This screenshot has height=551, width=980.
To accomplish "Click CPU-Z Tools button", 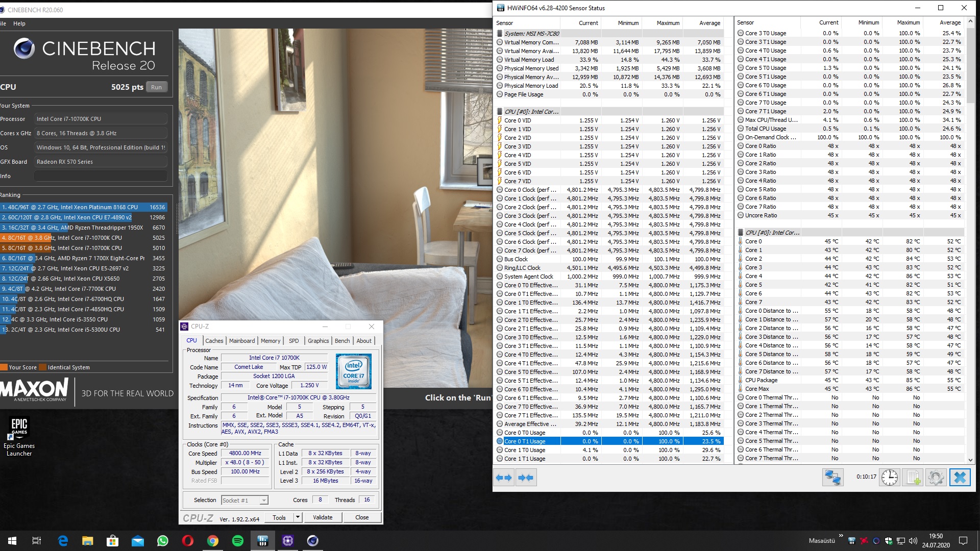I will click(279, 517).
